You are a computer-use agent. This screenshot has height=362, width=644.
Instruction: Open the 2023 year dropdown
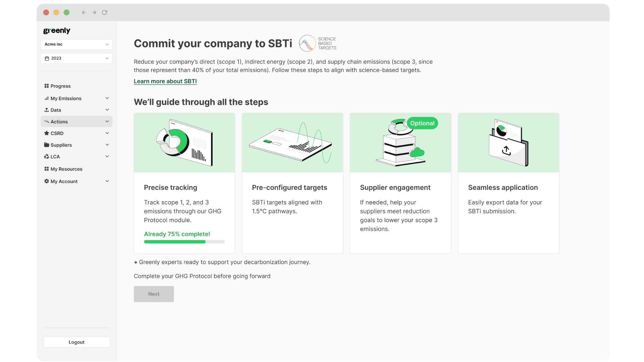click(x=76, y=58)
